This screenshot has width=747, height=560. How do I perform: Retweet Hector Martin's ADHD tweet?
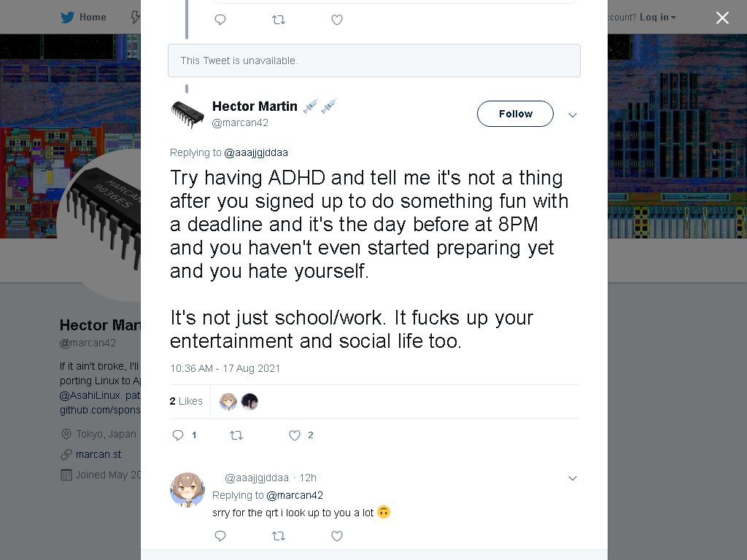tap(236, 435)
